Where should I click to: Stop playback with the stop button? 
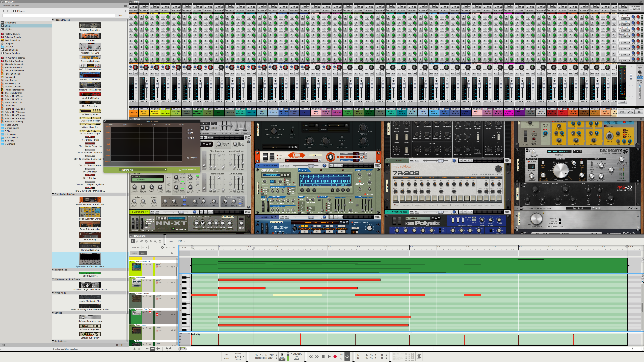(x=323, y=356)
